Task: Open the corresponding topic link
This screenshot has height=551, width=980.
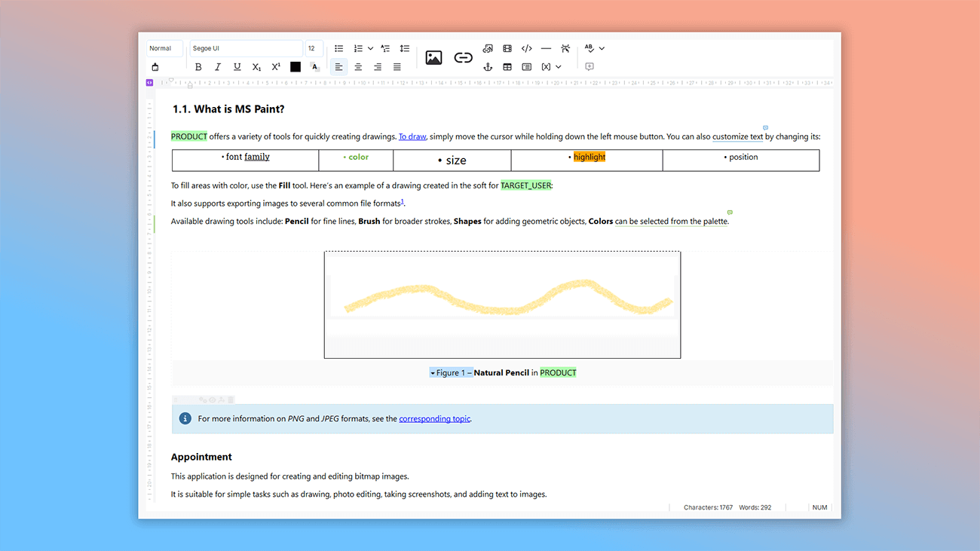Action: [x=434, y=418]
